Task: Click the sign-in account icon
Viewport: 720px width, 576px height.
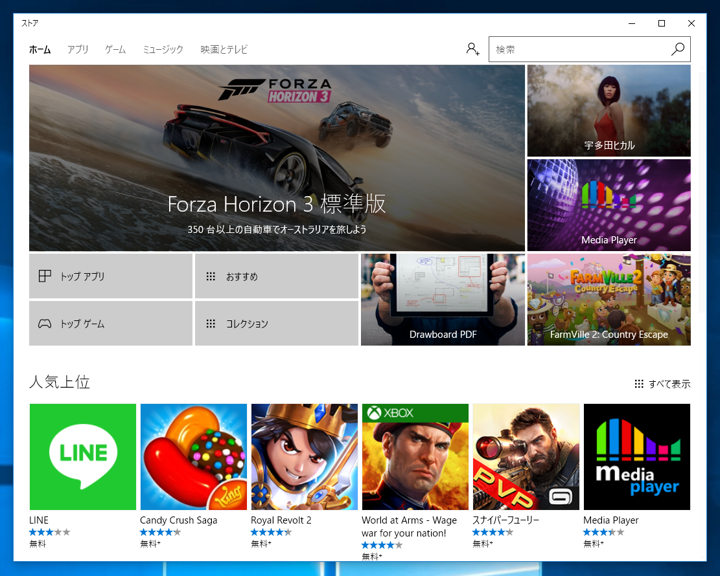Action: pos(472,49)
